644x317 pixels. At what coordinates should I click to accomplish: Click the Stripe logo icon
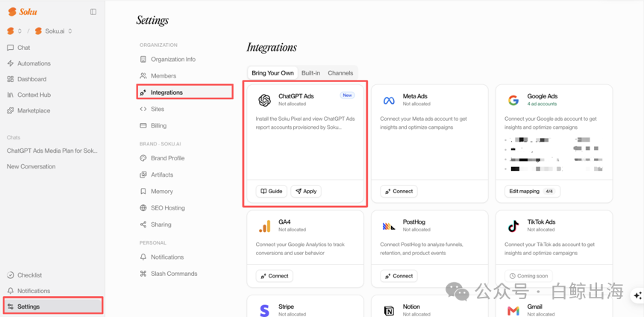click(x=264, y=310)
